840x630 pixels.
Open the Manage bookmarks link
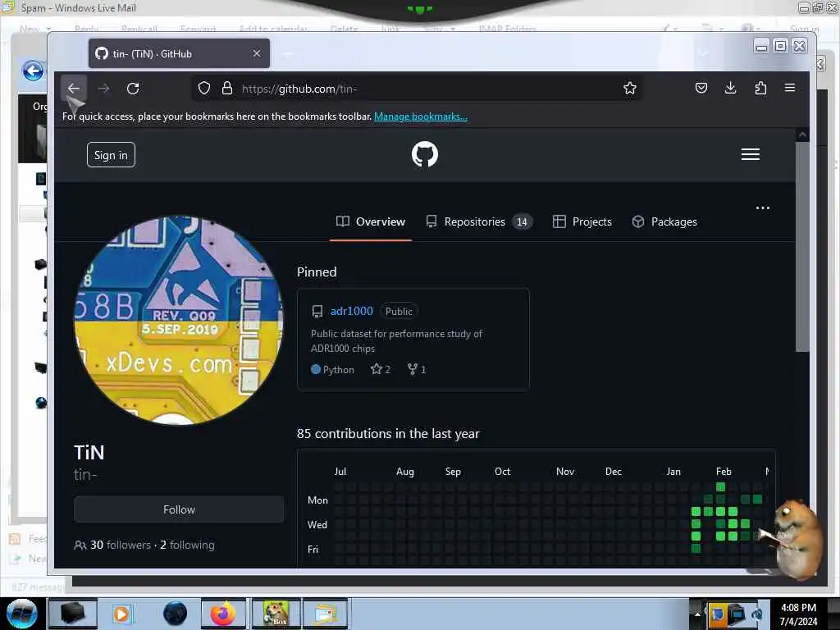pos(421,116)
